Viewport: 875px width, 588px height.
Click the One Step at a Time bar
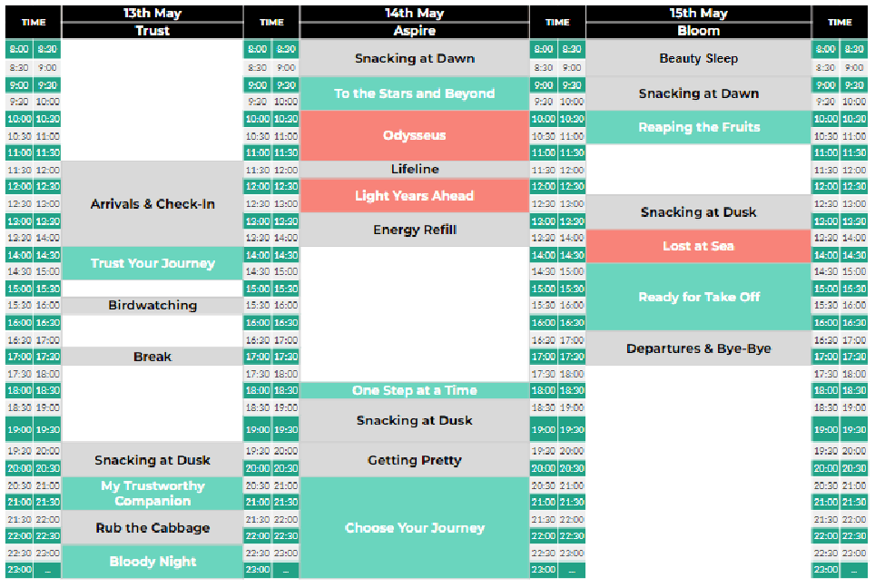[x=414, y=390]
